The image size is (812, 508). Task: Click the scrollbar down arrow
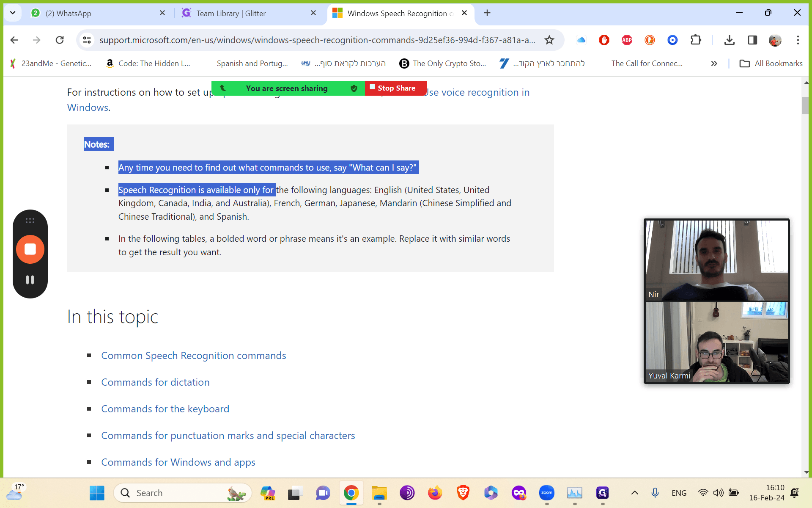(x=806, y=472)
